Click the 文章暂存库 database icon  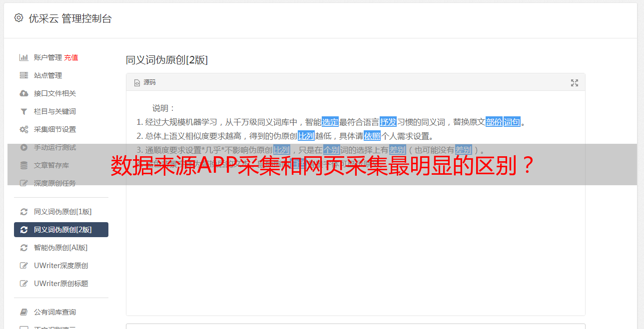tap(23, 165)
